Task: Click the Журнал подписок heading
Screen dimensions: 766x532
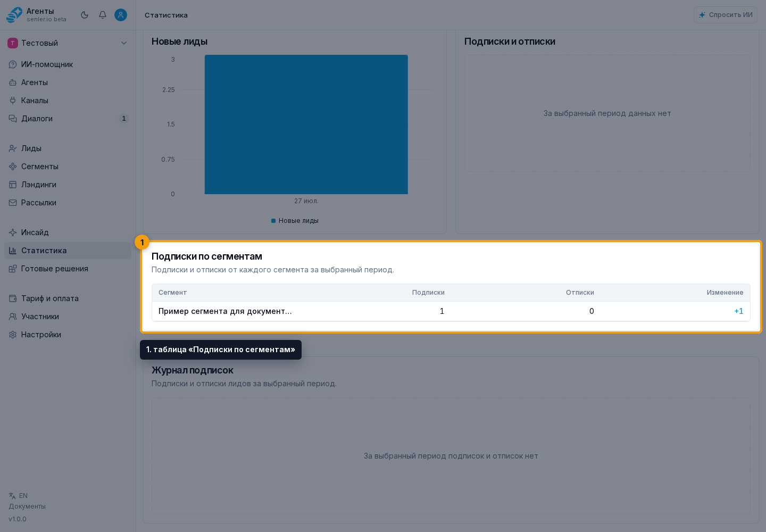Action: [x=193, y=370]
